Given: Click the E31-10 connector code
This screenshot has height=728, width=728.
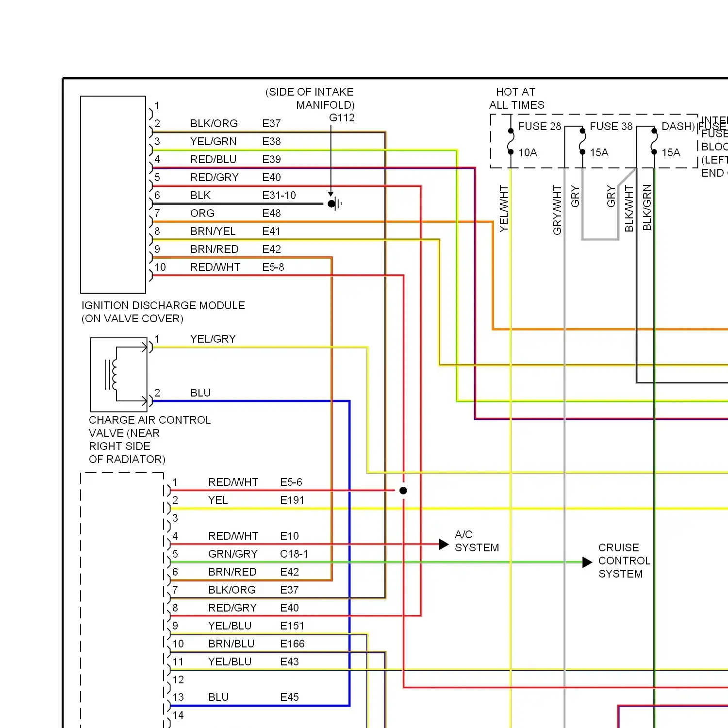Looking at the screenshot, I should coord(279,196).
